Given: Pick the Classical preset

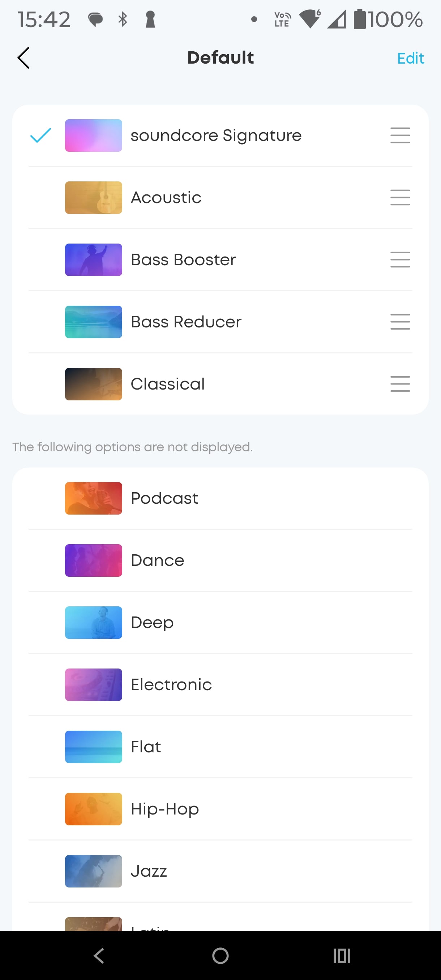Looking at the screenshot, I should pyautogui.click(x=167, y=384).
